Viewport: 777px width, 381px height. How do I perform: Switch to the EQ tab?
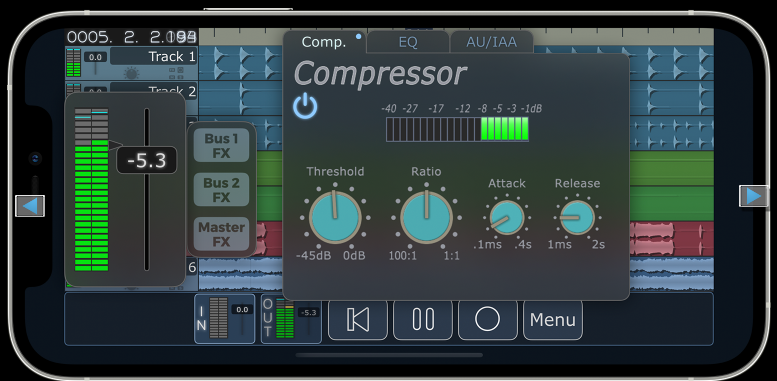(408, 42)
